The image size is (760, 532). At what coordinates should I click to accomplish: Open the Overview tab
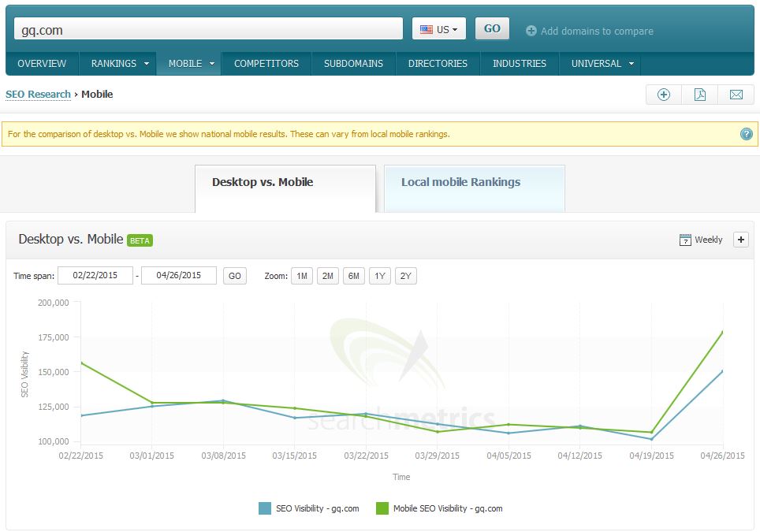(42, 64)
